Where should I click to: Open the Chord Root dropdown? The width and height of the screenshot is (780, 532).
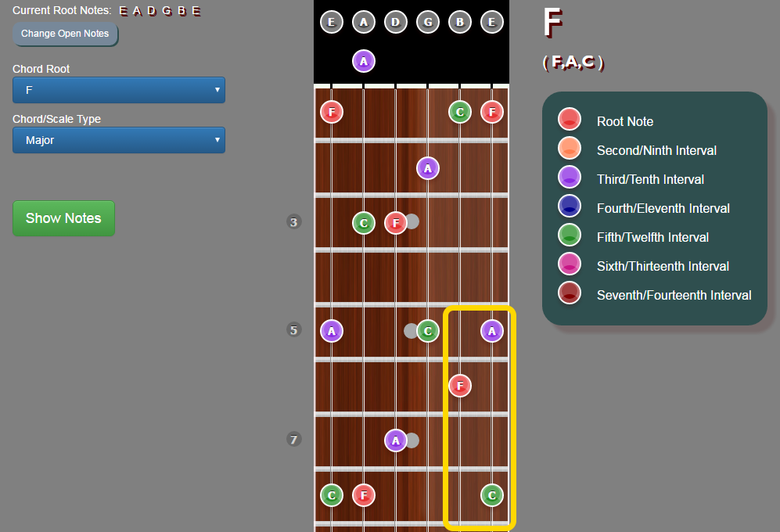point(119,90)
